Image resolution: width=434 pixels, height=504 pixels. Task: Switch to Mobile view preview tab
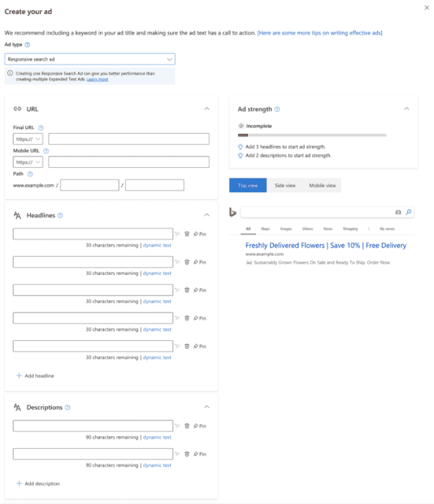[322, 186]
